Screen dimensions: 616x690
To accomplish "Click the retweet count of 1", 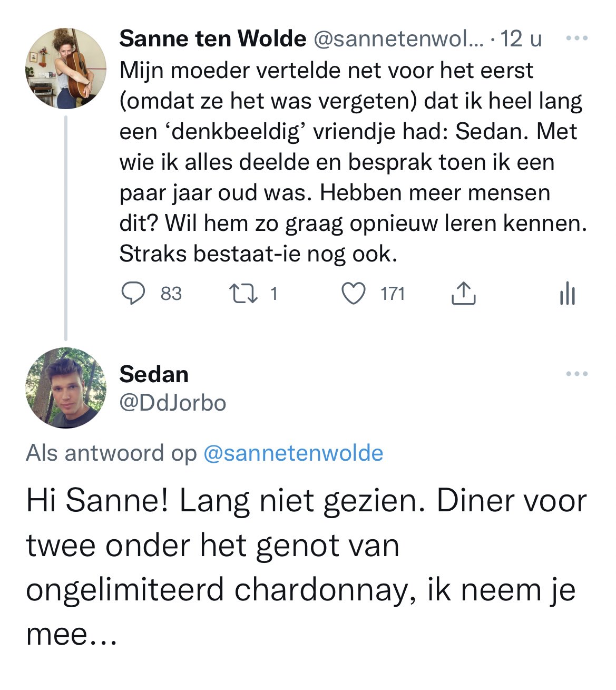I will (x=273, y=294).
